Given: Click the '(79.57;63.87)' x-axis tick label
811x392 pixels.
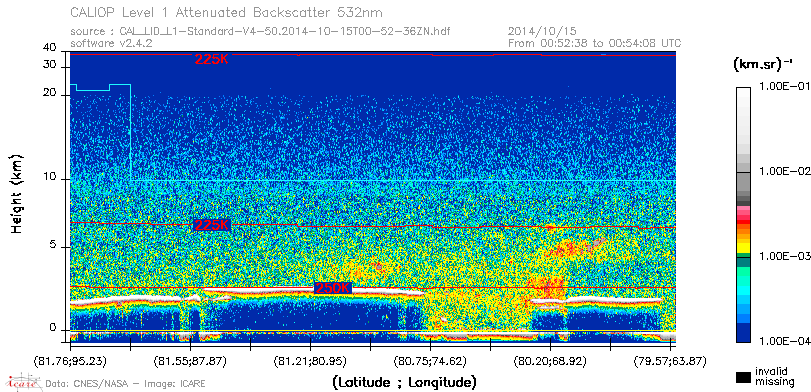Looking at the screenshot, I should pyautogui.click(x=670, y=360).
